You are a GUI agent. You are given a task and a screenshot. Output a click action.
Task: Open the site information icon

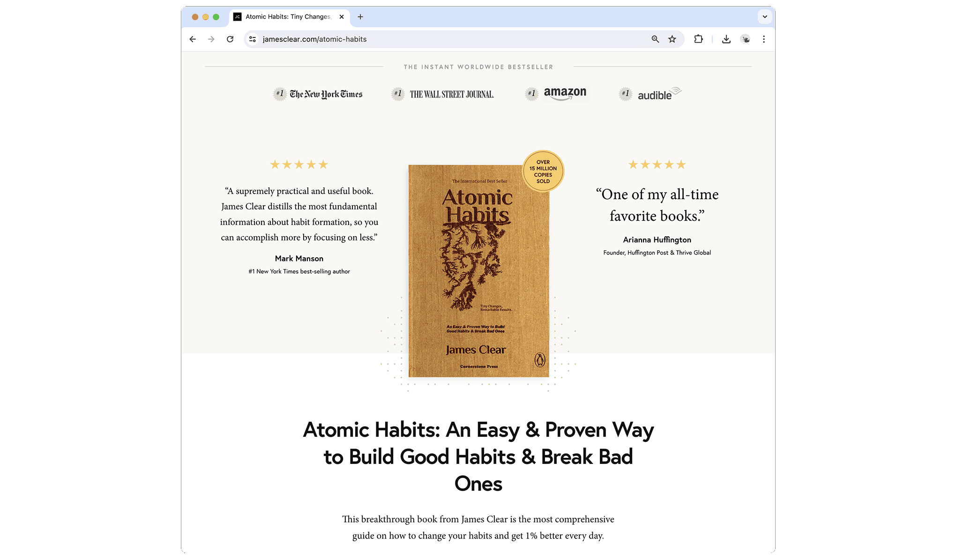pos(253,39)
